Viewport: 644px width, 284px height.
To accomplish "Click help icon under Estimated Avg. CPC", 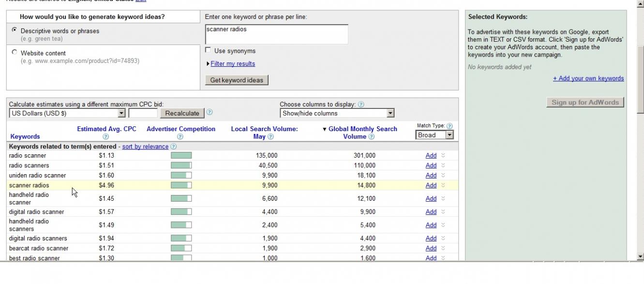I will pyautogui.click(x=106, y=137).
